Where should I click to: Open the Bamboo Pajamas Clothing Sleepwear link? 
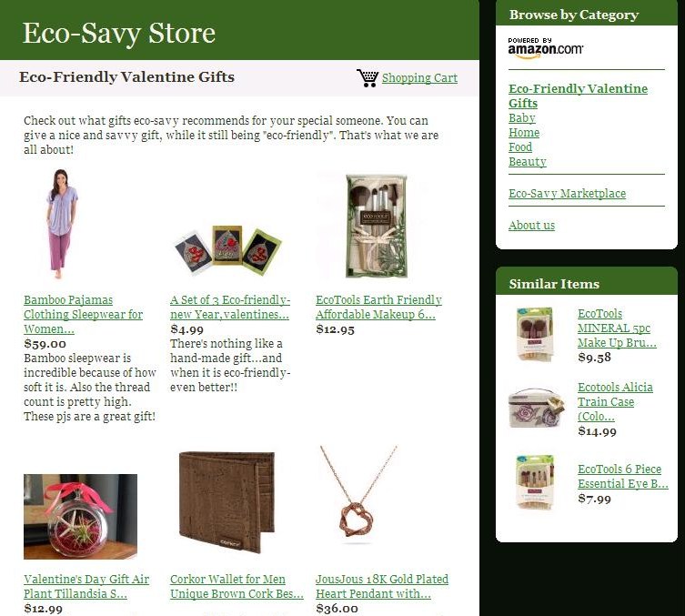[83, 315]
